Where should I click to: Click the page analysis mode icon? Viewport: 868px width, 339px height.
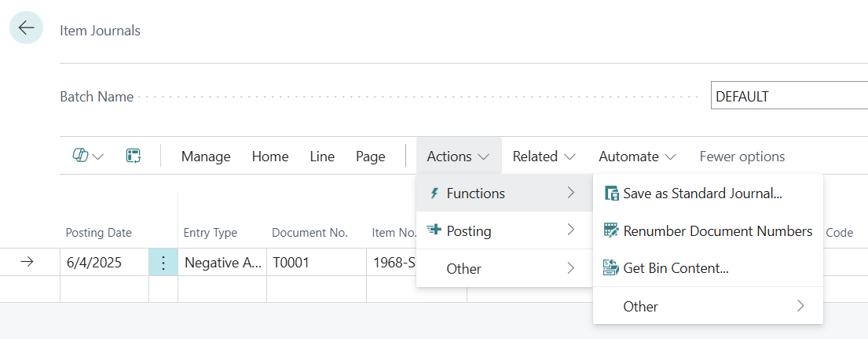pyautogui.click(x=133, y=156)
